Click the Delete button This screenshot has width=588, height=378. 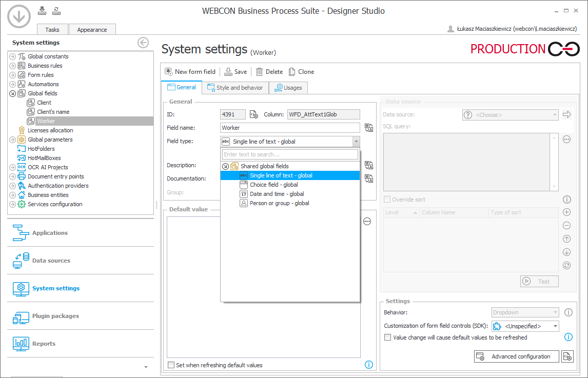(269, 72)
